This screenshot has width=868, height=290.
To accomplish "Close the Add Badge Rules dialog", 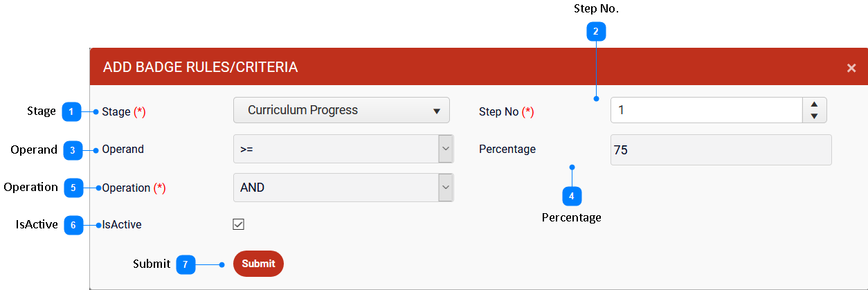I will point(851,68).
